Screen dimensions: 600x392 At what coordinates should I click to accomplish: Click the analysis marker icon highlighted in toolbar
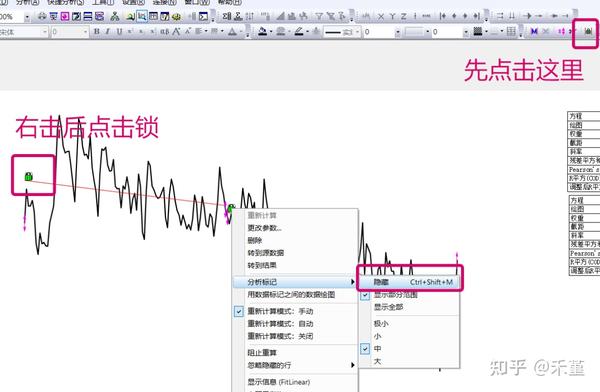pos(588,31)
